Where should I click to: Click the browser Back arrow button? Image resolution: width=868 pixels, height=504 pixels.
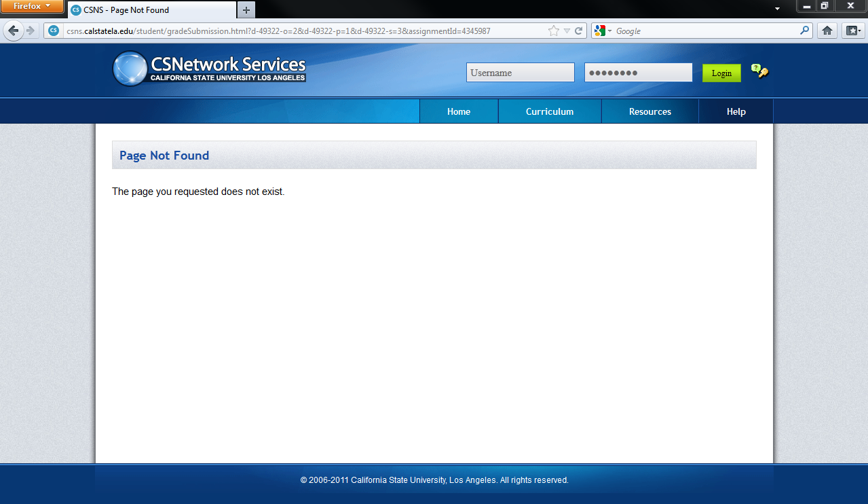pos(14,31)
